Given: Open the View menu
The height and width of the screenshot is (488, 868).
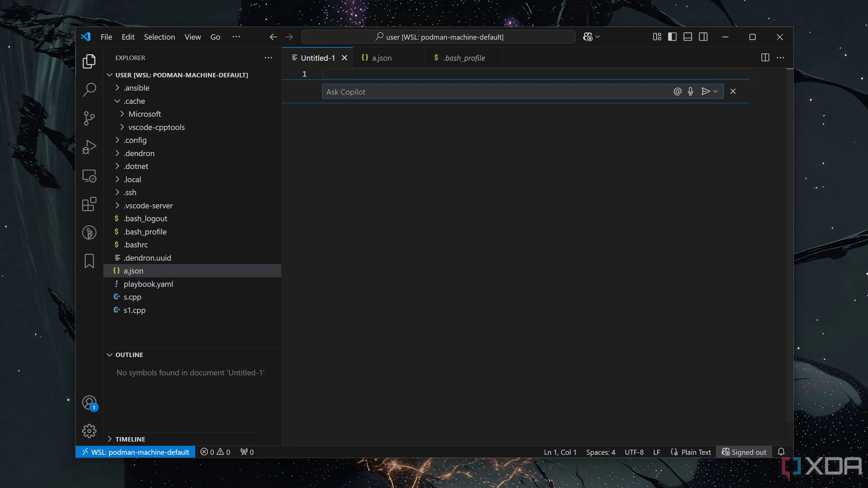Looking at the screenshot, I should click(192, 37).
